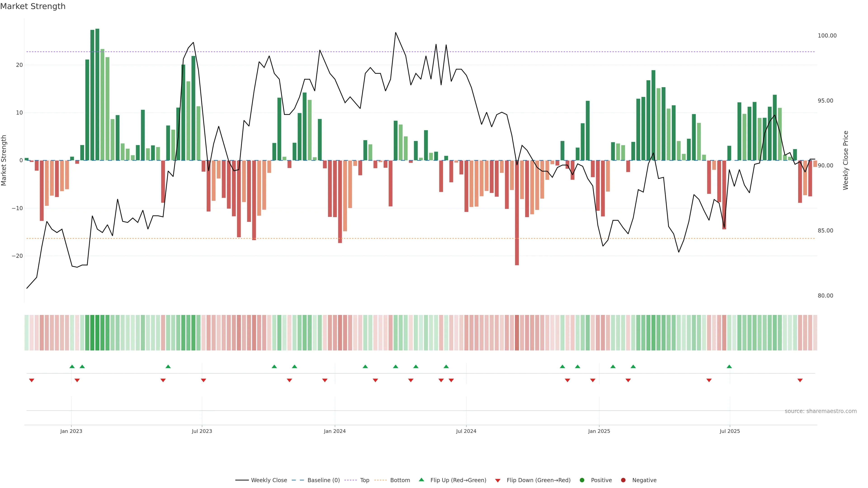
Task: Click the Negative red circle legend icon
Action: [x=623, y=480]
